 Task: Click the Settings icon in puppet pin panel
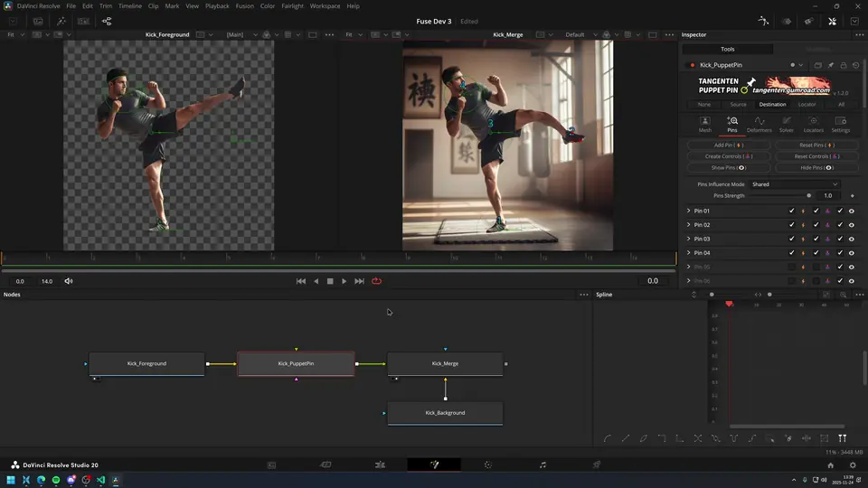(840, 121)
